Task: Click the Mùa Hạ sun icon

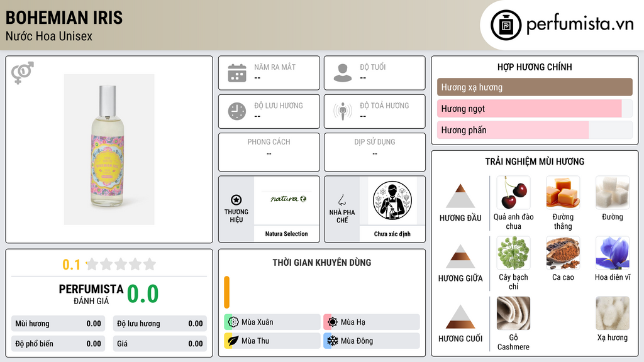Action: click(x=333, y=322)
